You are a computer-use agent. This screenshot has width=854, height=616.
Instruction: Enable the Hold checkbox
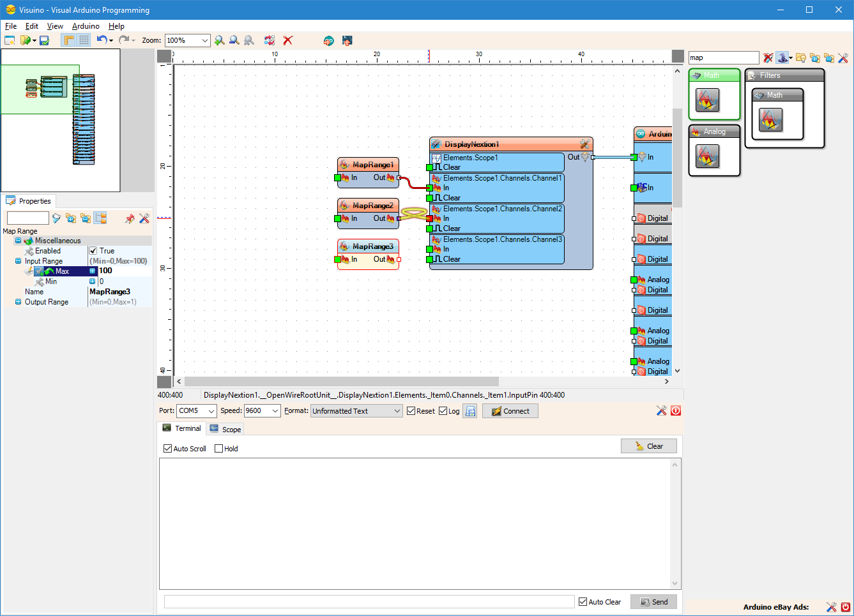219,449
